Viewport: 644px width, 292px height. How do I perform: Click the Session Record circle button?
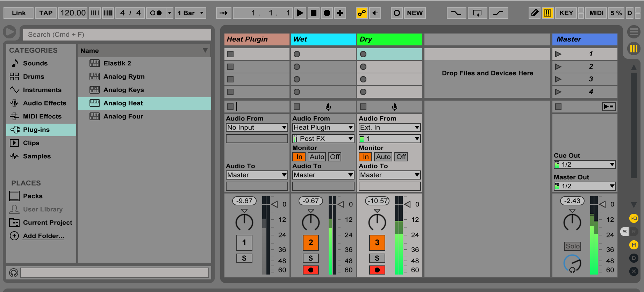point(396,13)
